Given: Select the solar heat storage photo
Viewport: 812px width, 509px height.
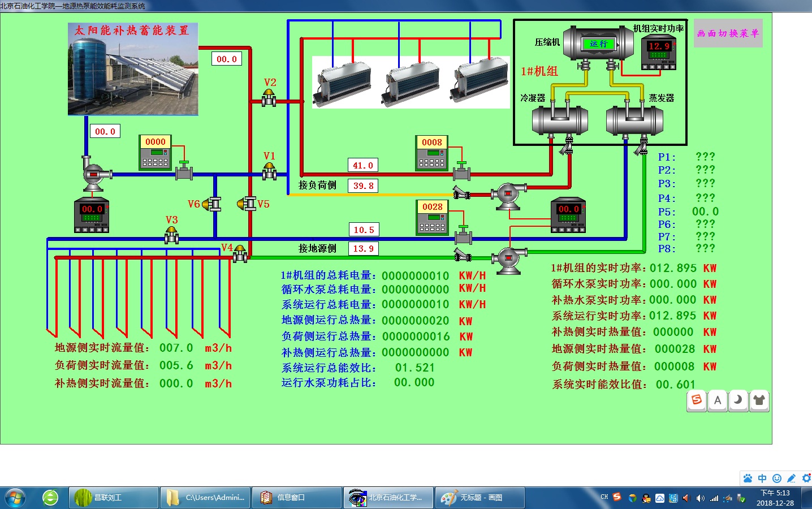Looking at the screenshot, I should tap(133, 69).
